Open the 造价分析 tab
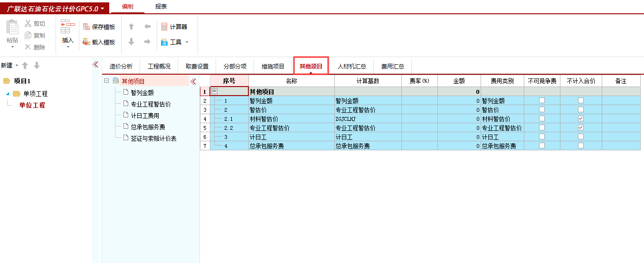This screenshot has width=644, height=263. (121, 67)
